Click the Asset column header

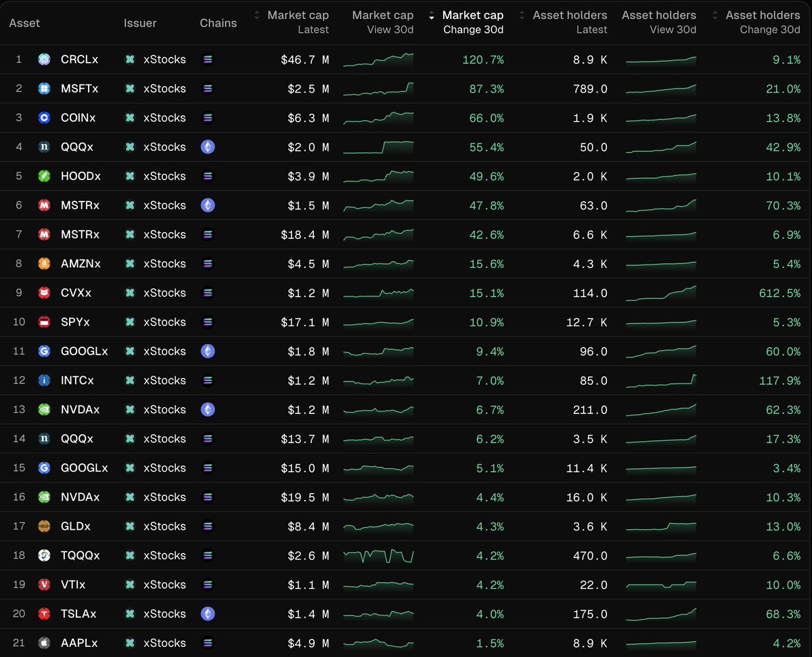click(24, 23)
